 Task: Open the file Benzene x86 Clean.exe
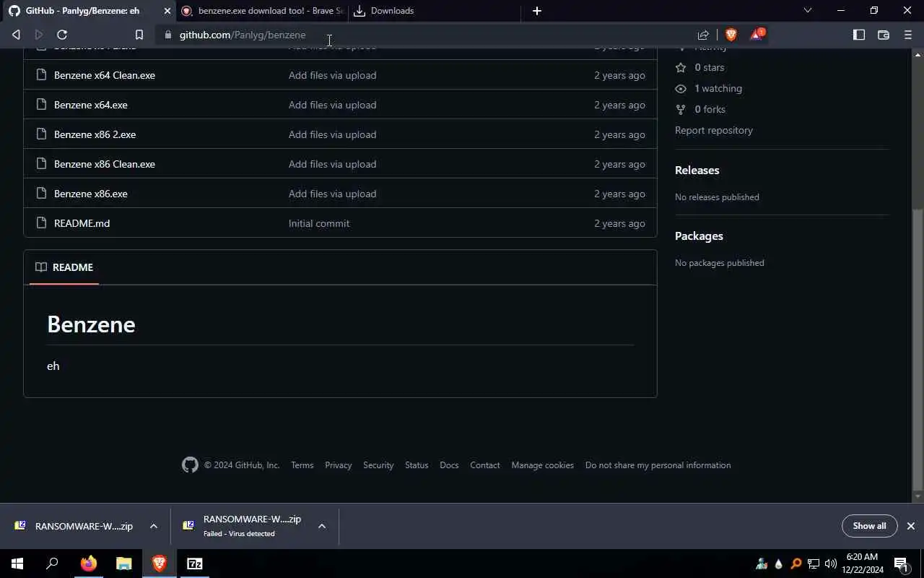(105, 164)
